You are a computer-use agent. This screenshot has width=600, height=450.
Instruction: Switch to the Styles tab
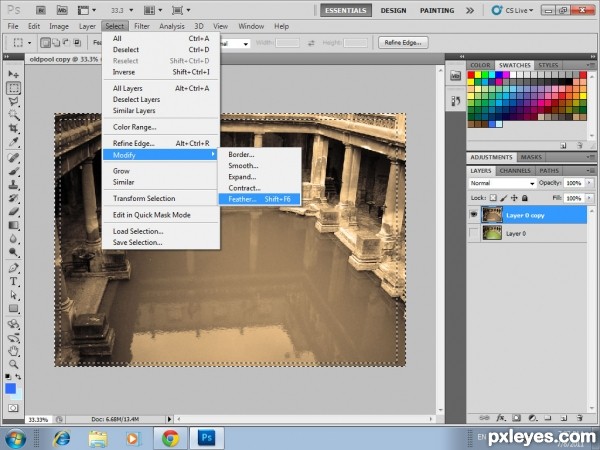click(x=548, y=65)
